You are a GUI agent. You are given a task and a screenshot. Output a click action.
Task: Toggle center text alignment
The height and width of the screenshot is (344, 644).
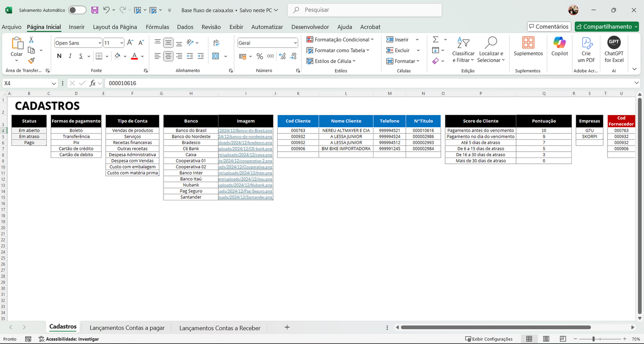pos(168,56)
